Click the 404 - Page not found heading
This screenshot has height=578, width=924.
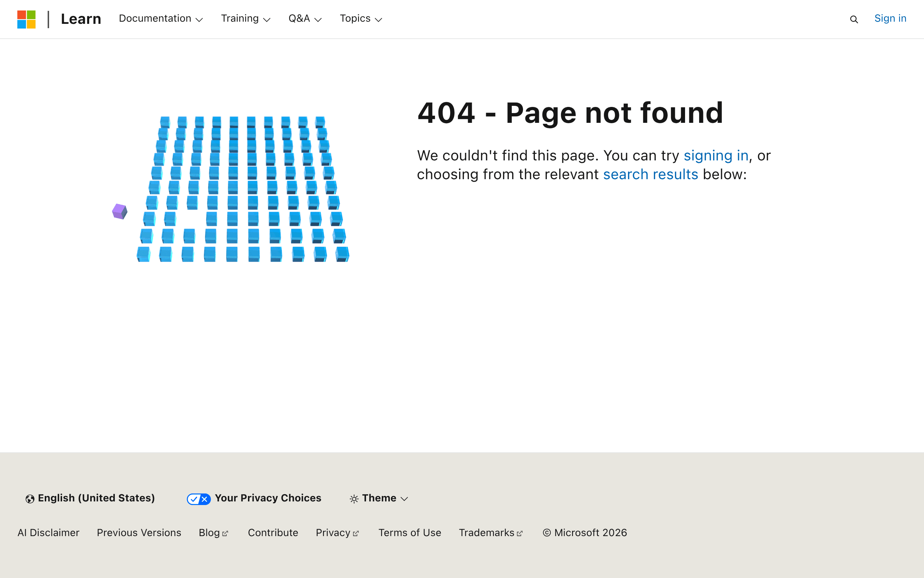pyautogui.click(x=570, y=113)
